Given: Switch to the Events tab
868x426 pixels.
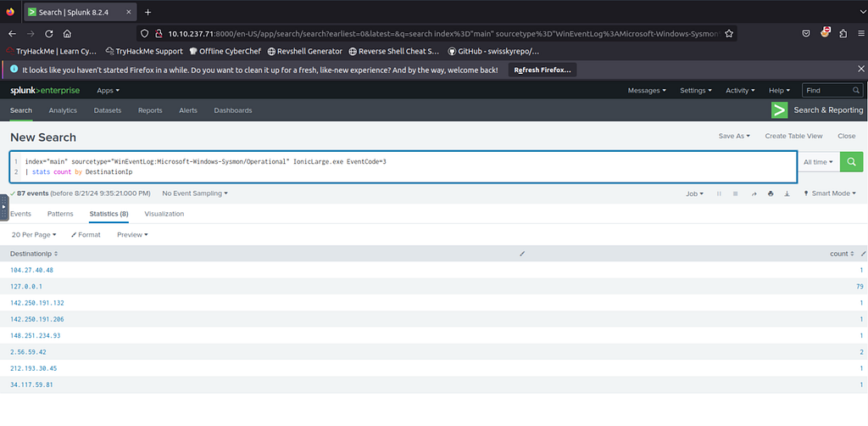Looking at the screenshot, I should pos(20,214).
